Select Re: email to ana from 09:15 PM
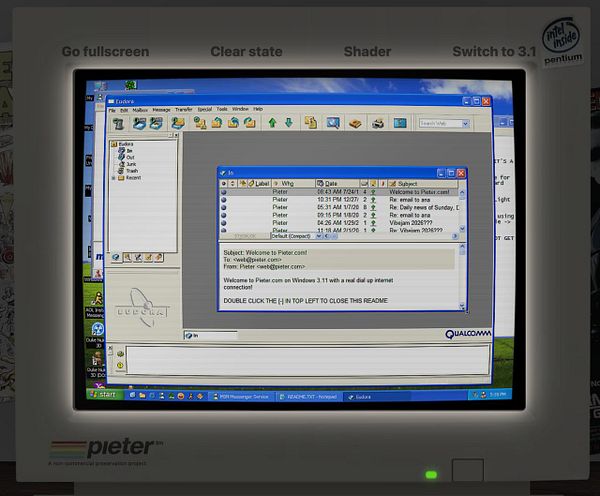The width and height of the screenshot is (600, 496). [339, 215]
